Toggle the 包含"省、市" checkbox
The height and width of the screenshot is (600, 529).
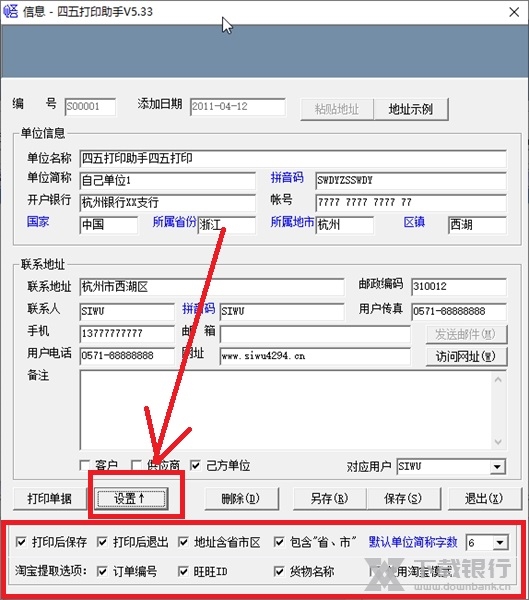coord(279,542)
